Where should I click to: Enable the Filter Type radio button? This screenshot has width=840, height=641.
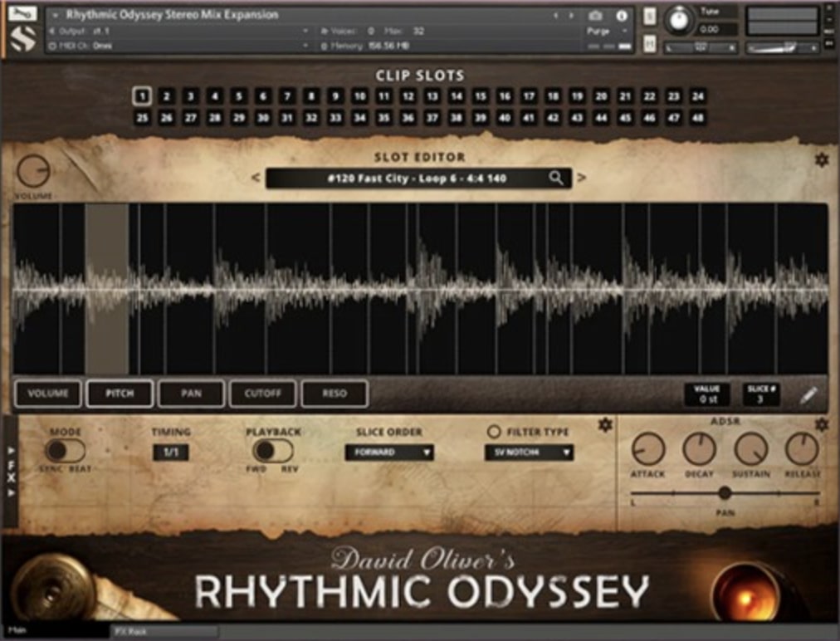(493, 432)
